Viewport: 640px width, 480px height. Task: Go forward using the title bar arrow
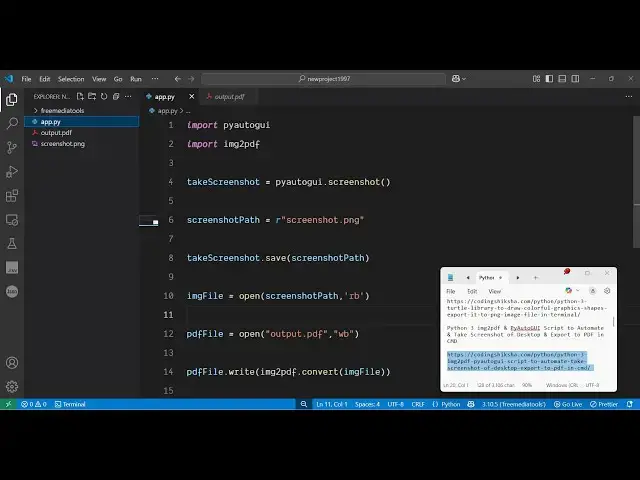pyautogui.click(x=191, y=79)
